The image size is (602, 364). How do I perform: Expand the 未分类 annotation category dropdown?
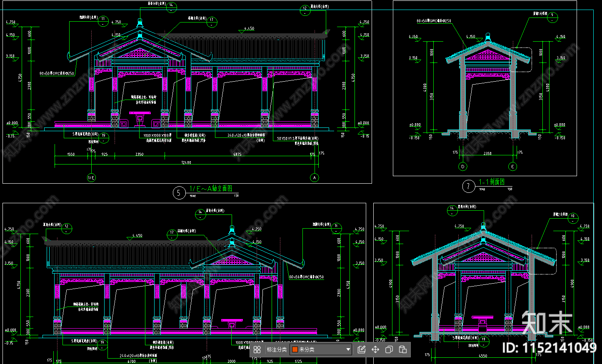(321, 349)
